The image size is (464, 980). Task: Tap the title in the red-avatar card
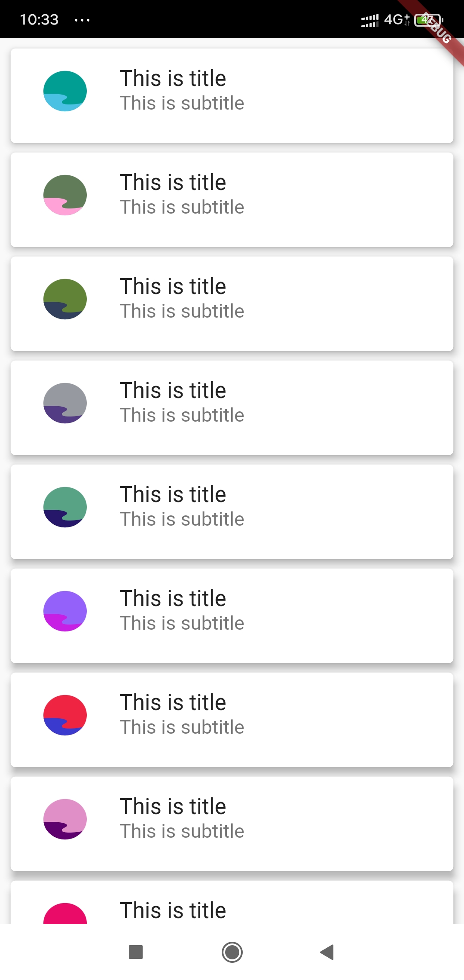[x=173, y=702]
